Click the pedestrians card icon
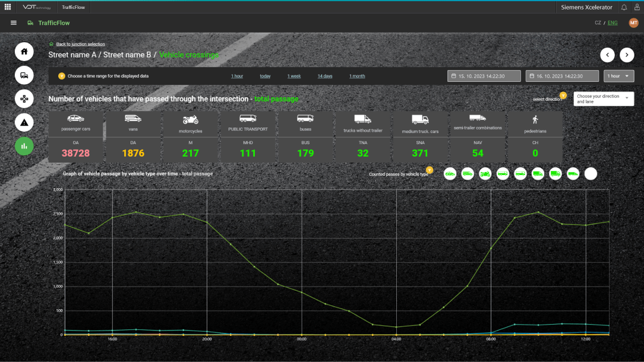 tap(535, 119)
